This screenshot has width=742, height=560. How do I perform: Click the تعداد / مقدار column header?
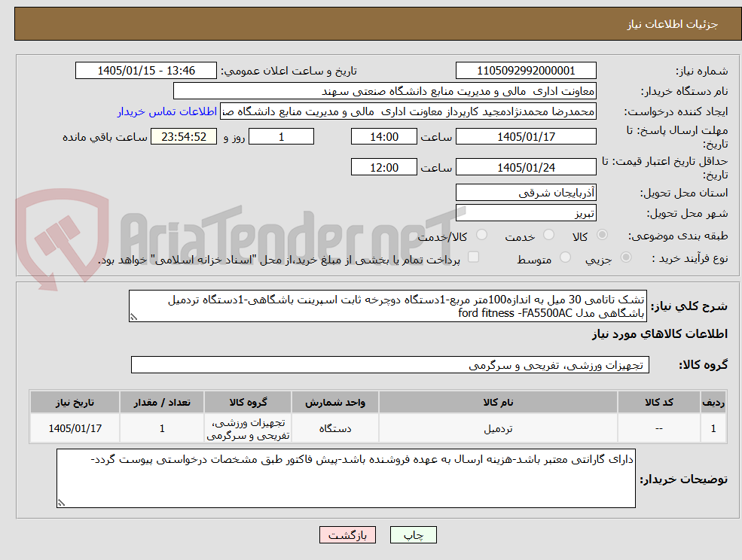[x=162, y=402]
